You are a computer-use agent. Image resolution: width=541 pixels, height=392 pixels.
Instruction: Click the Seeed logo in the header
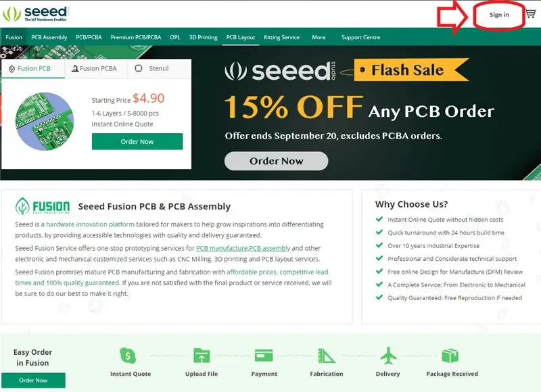[35, 14]
